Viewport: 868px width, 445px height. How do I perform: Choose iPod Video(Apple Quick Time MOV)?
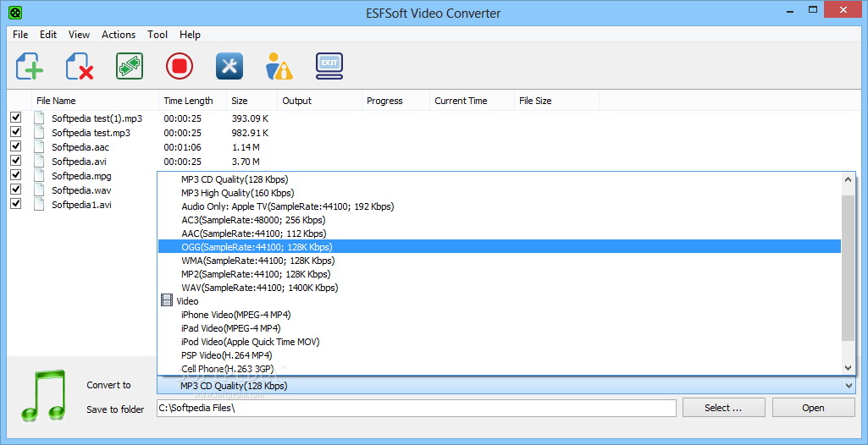[x=500, y=342]
